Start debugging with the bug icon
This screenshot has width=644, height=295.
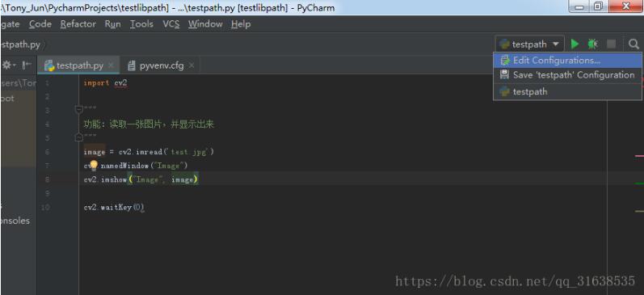(592, 44)
